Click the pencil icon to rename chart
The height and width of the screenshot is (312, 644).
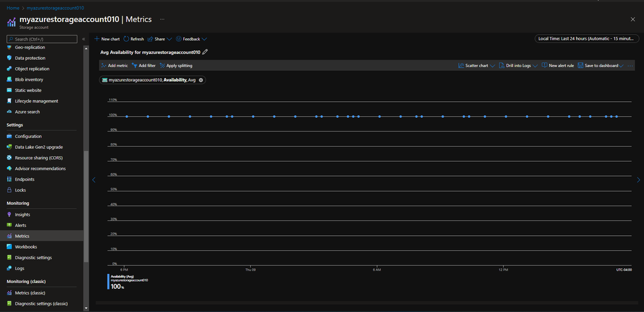(206, 52)
